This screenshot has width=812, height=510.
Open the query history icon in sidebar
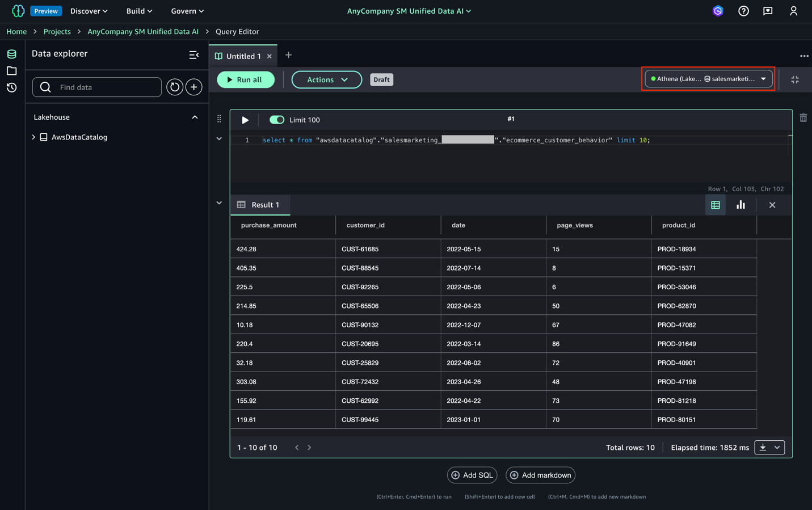(11, 87)
